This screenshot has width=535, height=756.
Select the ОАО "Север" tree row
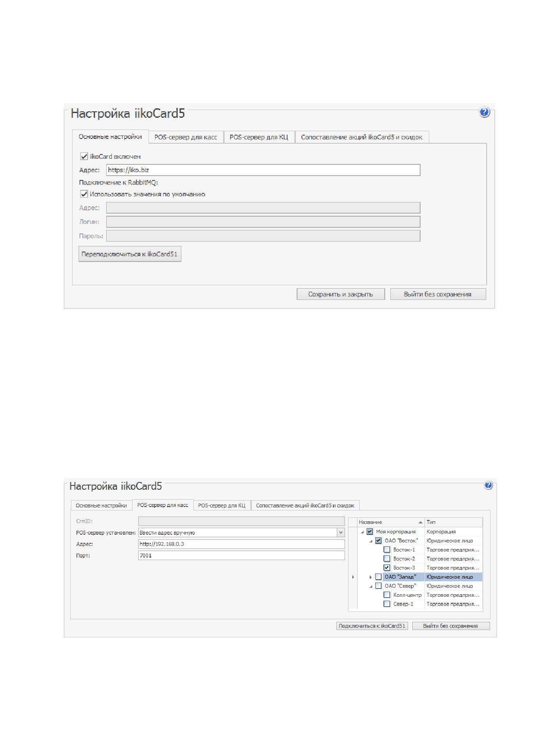(x=420, y=586)
